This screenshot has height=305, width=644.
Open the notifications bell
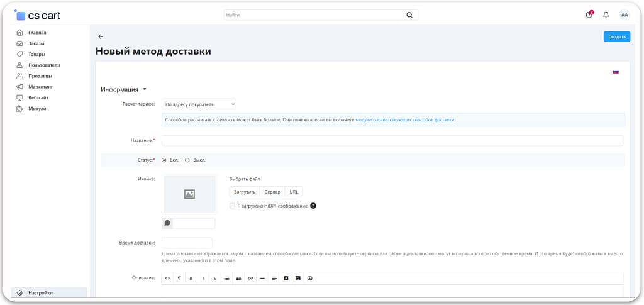click(606, 15)
